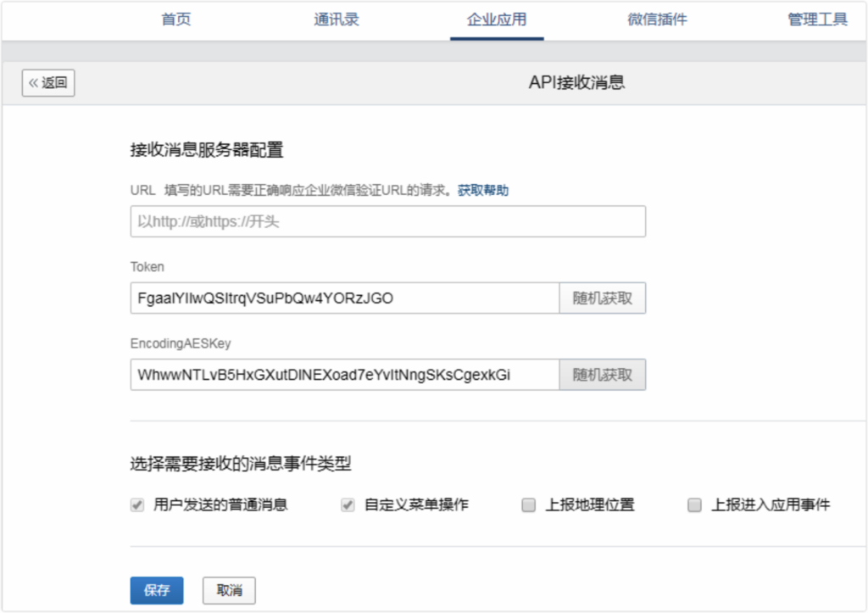Click the EncodingAESKey field label

[x=181, y=343]
